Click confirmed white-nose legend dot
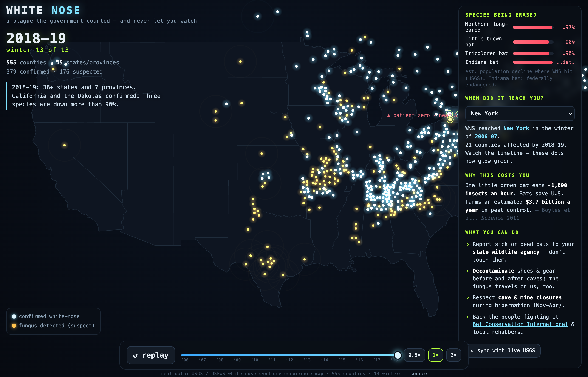Viewport: 588px width, 377px height. pyautogui.click(x=14, y=317)
